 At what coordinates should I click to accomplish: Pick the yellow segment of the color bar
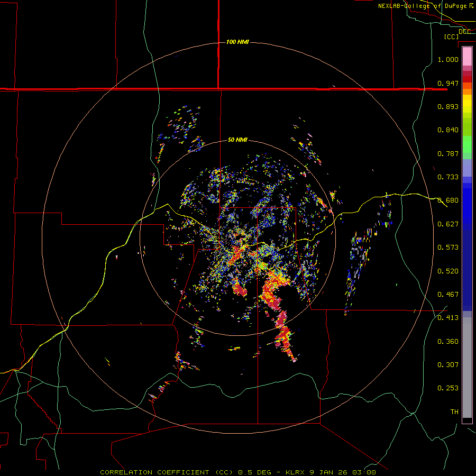tap(467, 104)
